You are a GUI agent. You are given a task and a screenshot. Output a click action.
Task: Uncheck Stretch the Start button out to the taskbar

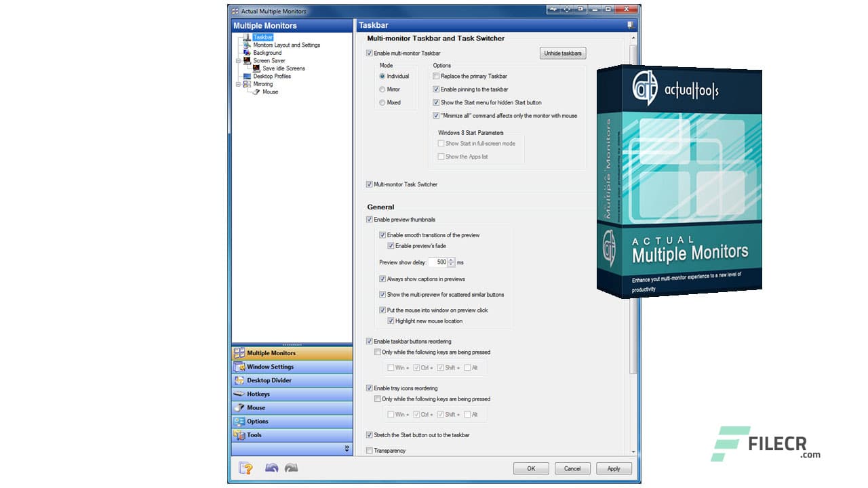coord(370,435)
